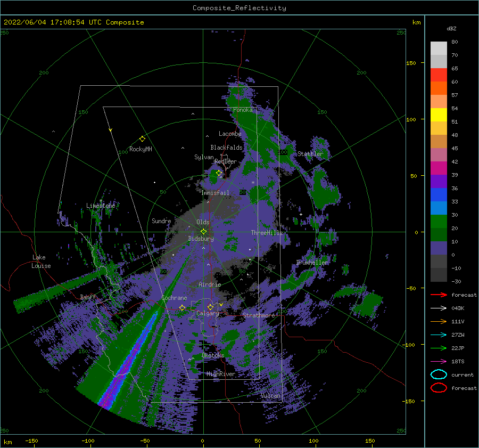The image size is (479, 448).
Task: Click the yellow diamond marker below Cochrane
Action: [182, 307]
